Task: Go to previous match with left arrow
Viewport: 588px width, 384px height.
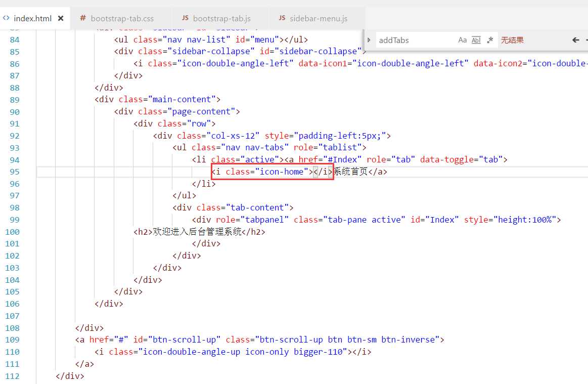Action: pos(575,40)
